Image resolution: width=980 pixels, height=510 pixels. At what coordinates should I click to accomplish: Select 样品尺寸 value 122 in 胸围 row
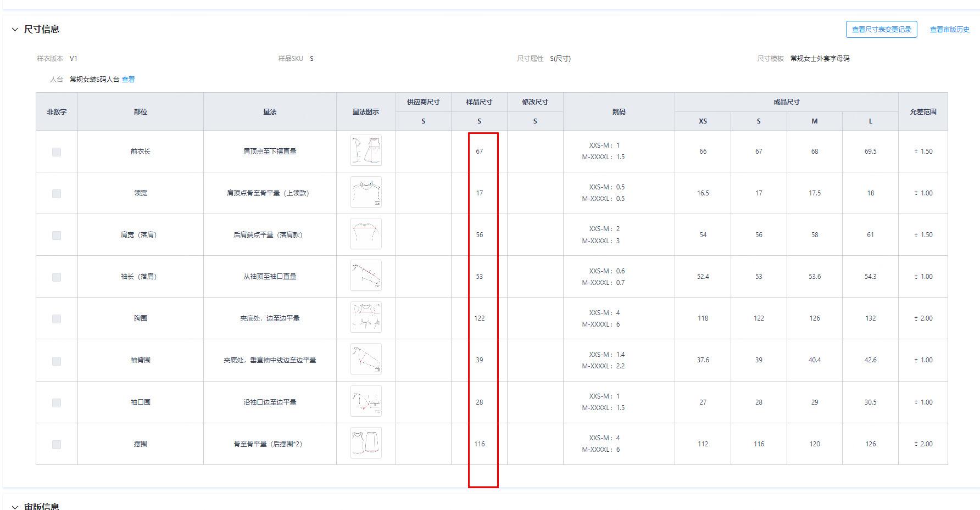pyautogui.click(x=479, y=318)
